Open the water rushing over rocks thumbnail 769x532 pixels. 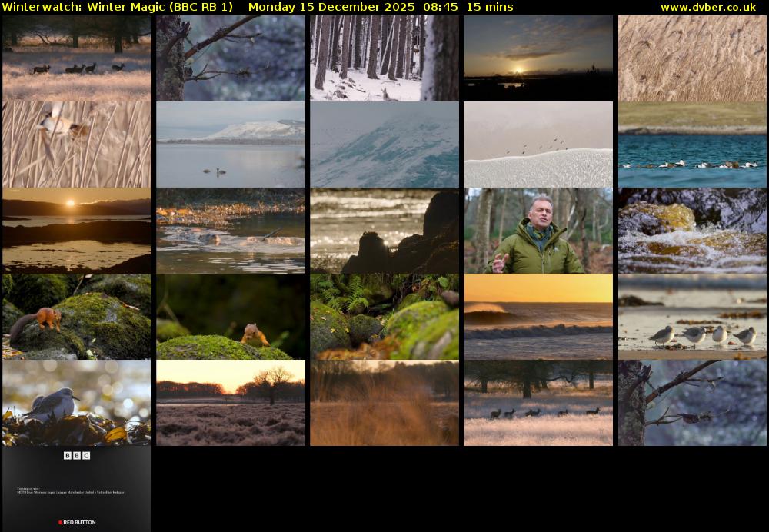pos(692,231)
